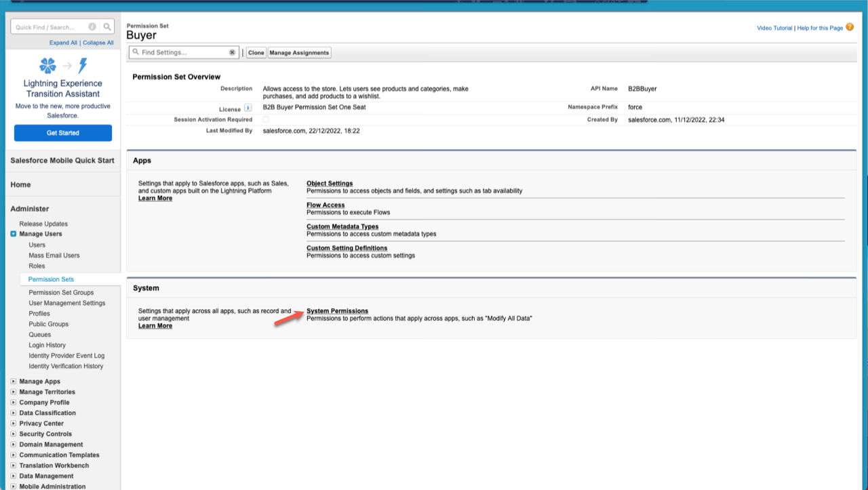
Task: Clear the Find Settings search box
Action: (232, 52)
